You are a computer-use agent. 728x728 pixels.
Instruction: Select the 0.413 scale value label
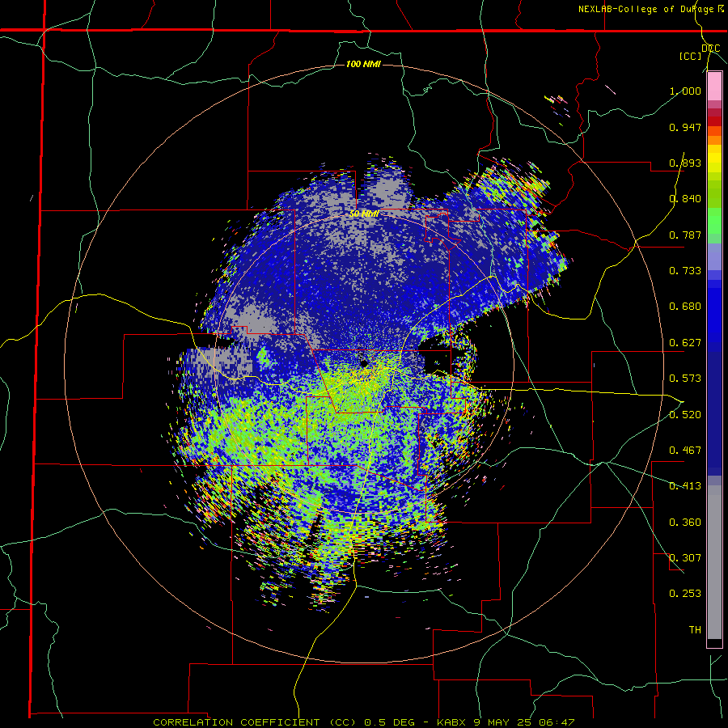pyautogui.click(x=685, y=486)
